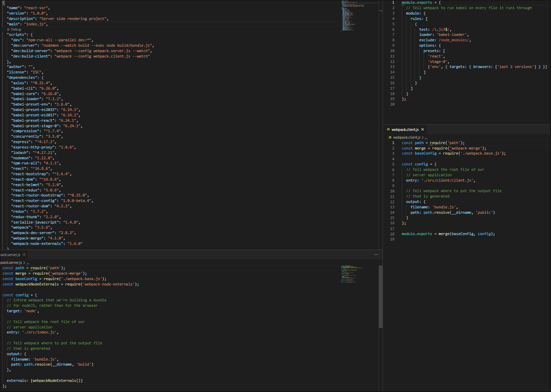
Task: Click module.exports = merge(baseConfig, config) line
Action: tap(448, 234)
